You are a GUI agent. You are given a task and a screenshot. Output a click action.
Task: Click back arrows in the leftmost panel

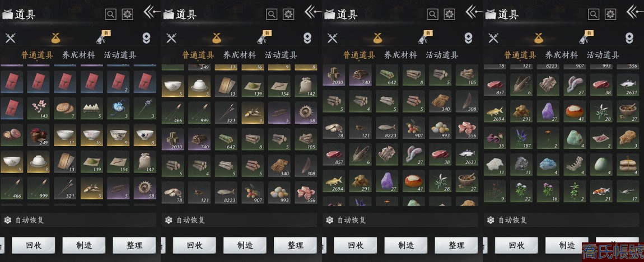point(151,12)
